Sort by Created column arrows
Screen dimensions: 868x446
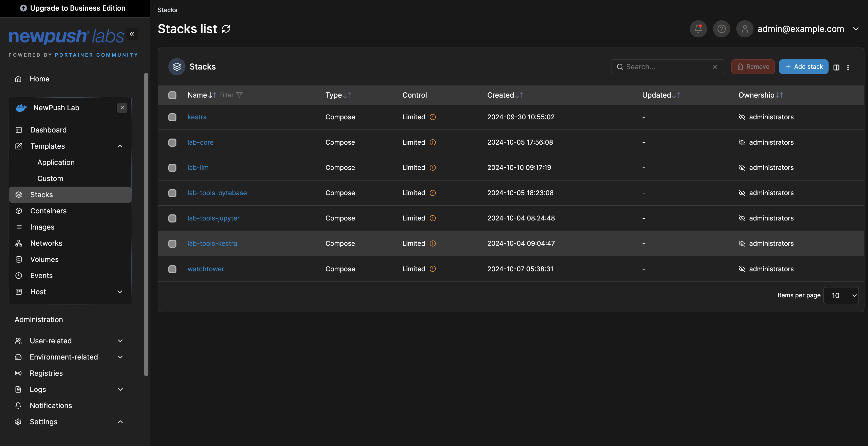519,95
